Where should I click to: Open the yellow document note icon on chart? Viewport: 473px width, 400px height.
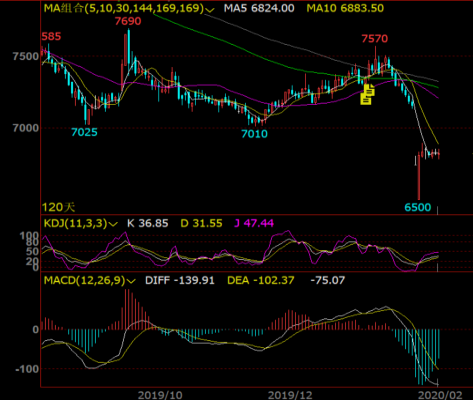pos(368,94)
